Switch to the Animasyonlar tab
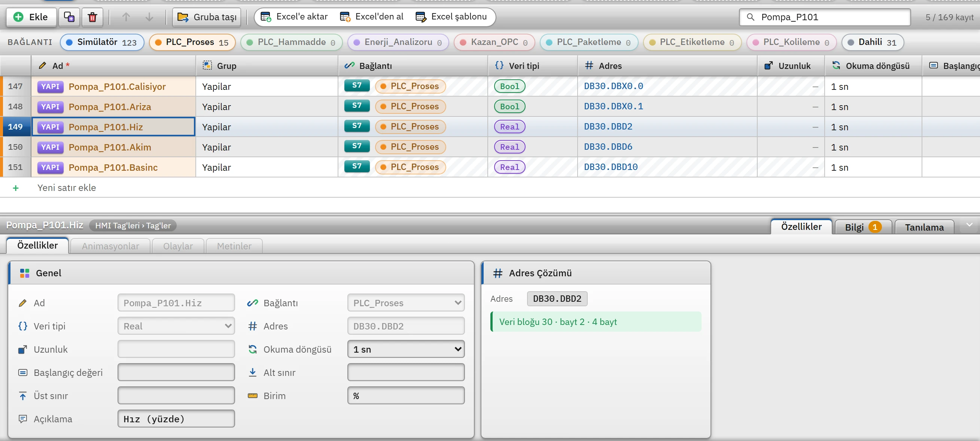 click(110, 246)
